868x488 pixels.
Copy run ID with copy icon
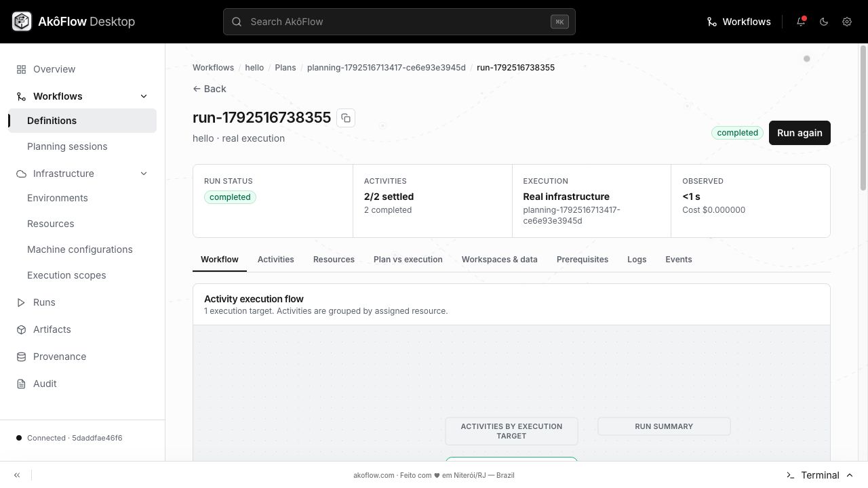(x=346, y=118)
